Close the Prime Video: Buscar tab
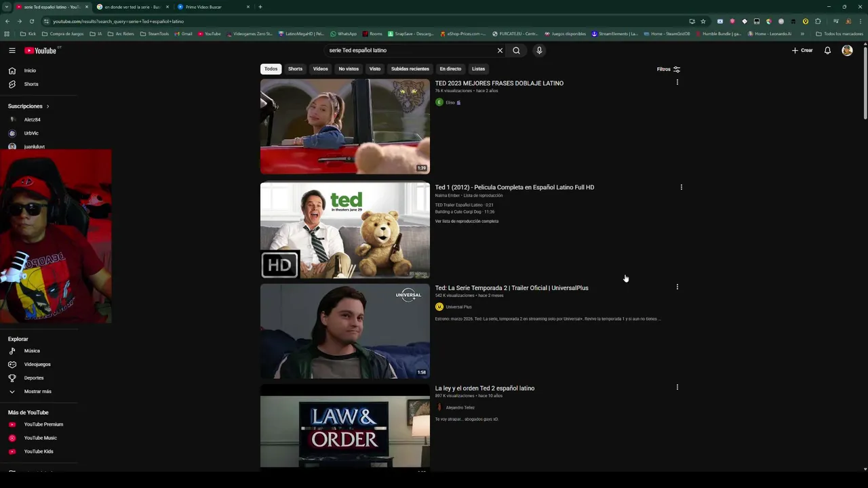 248,7
